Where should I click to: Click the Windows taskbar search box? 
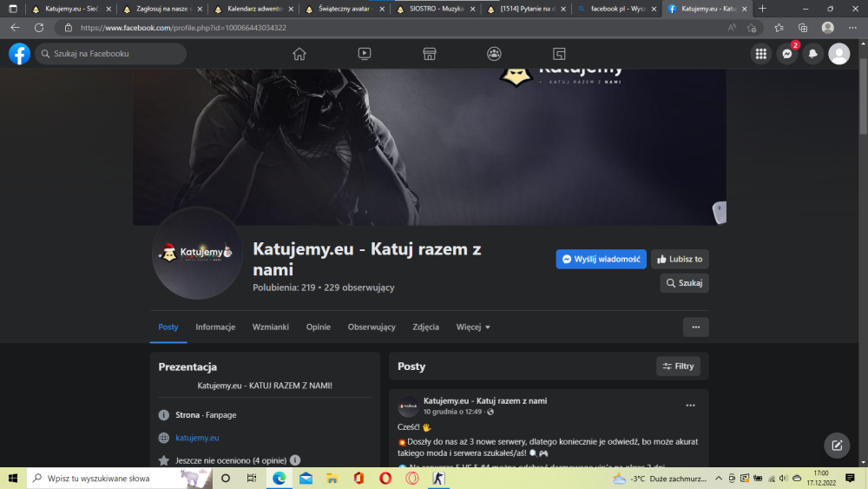coord(120,478)
